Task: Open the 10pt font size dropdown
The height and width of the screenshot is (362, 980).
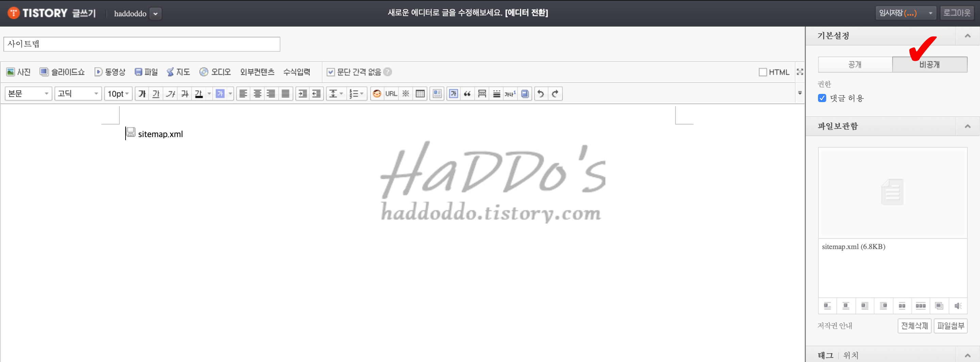Action: [118, 94]
